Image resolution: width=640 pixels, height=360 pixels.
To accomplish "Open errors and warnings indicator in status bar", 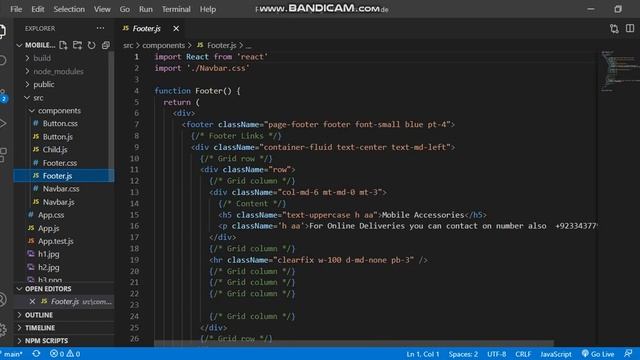I will pyautogui.click(x=65, y=354).
